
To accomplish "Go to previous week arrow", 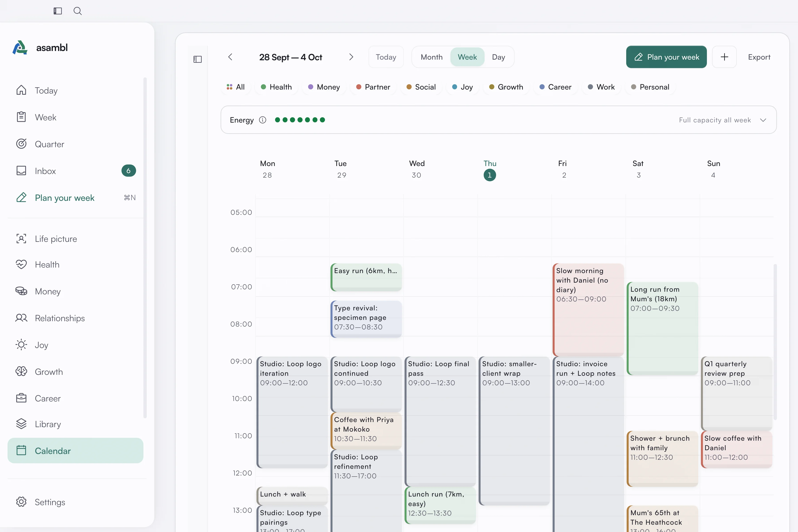I will tap(230, 57).
